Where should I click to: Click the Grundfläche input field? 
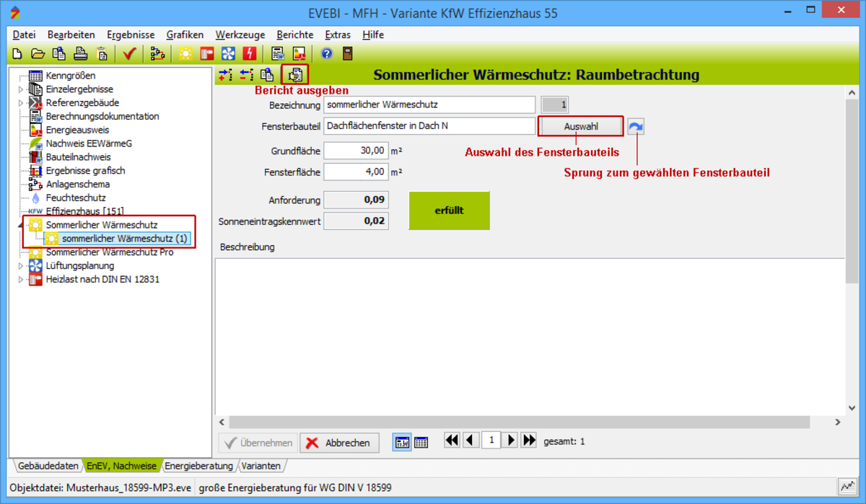click(356, 151)
